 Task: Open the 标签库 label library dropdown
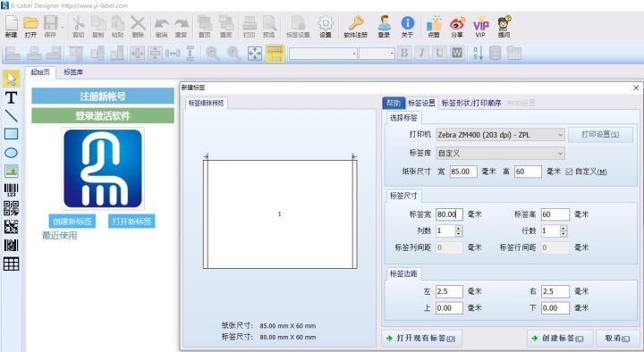pos(500,153)
